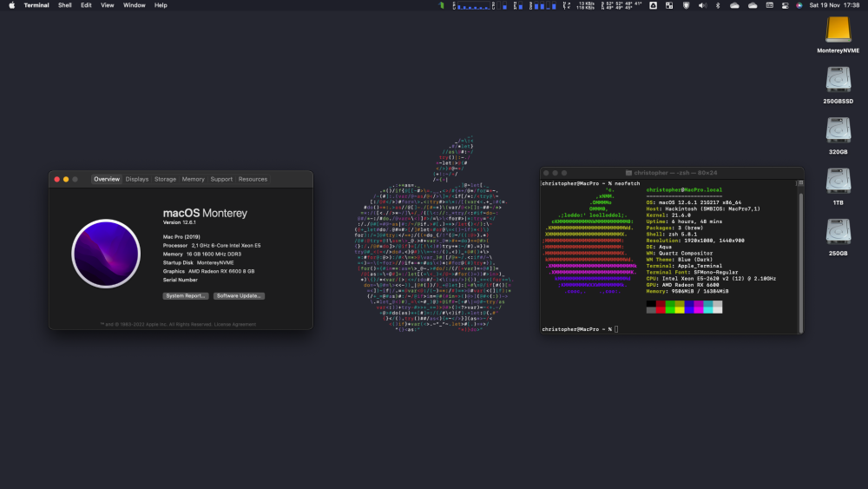868x489 pixels.
Task: Click the date and time Sat 19 Nov
Action: (834, 5)
